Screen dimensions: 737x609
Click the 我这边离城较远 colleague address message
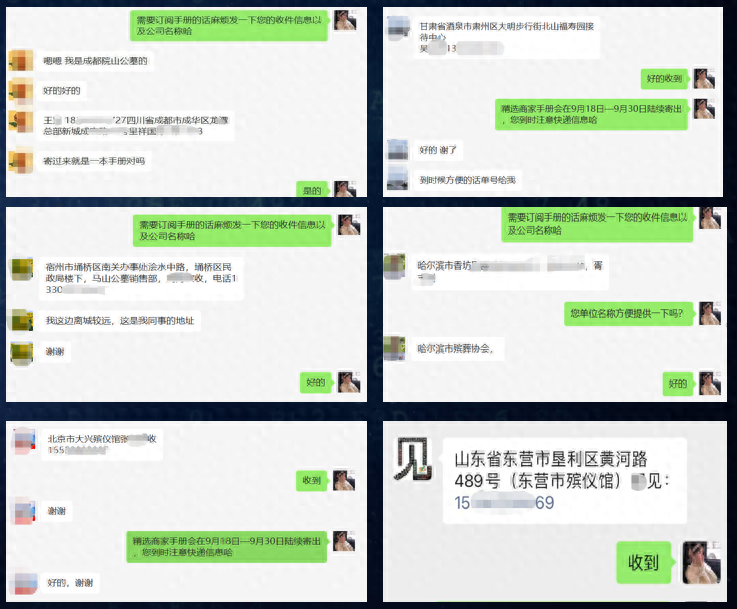[120, 321]
